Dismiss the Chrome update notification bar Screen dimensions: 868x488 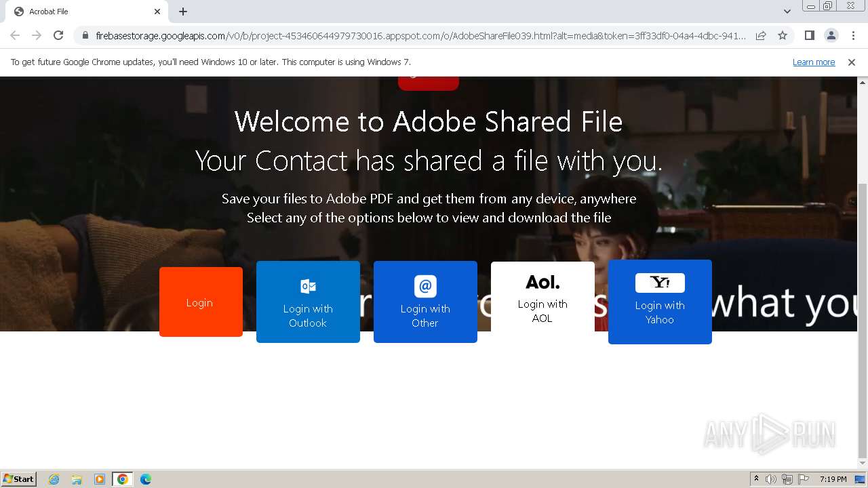[852, 62]
